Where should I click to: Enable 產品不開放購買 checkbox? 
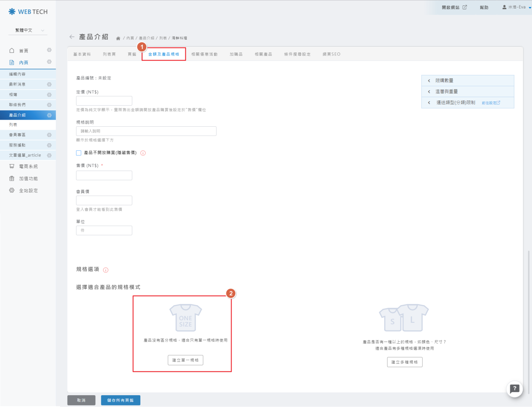[79, 153]
